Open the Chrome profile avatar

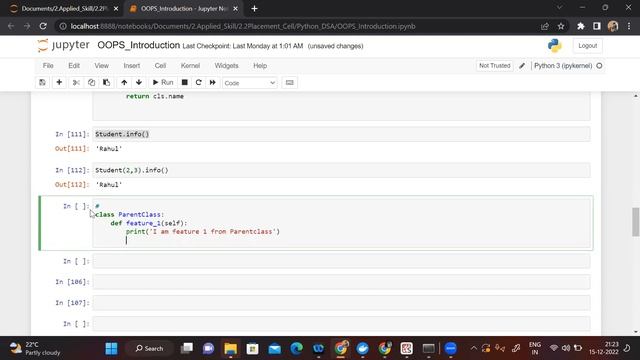(613, 26)
